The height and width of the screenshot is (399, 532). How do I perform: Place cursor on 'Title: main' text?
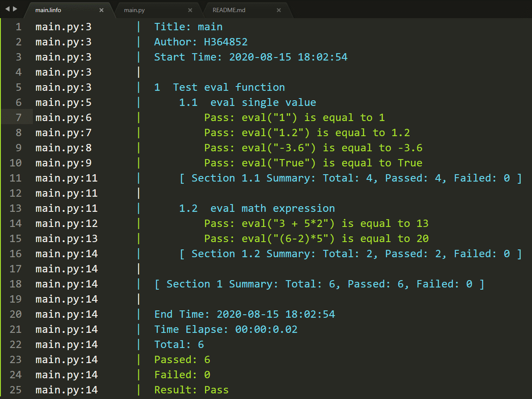(x=188, y=27)
